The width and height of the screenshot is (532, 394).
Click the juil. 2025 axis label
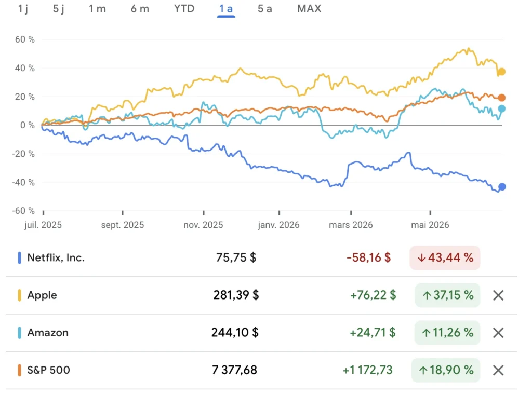[43, 225]
